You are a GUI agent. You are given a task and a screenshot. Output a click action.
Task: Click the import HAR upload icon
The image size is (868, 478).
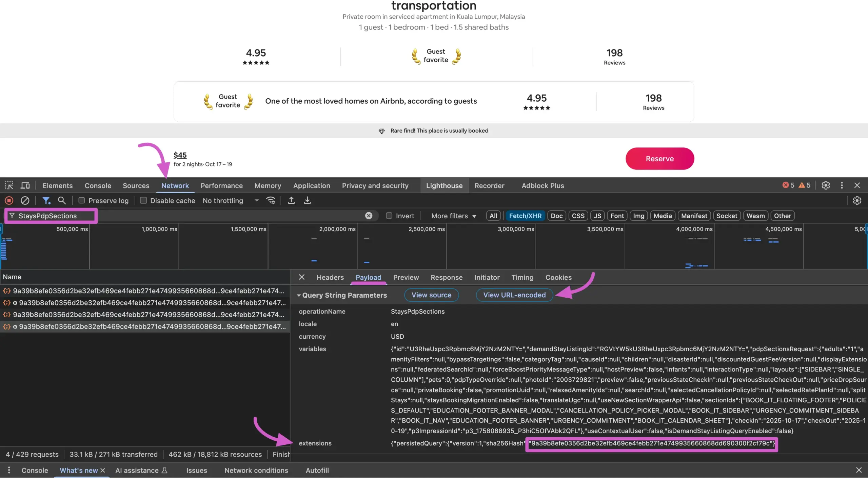[291, 201]
